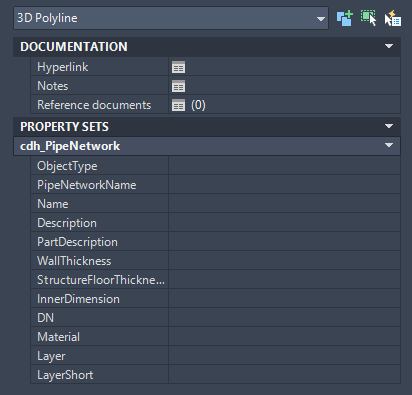Select the Reference documents row label
Image resolution: width=412 pixels, height=395 pixels.
point(94,105)
